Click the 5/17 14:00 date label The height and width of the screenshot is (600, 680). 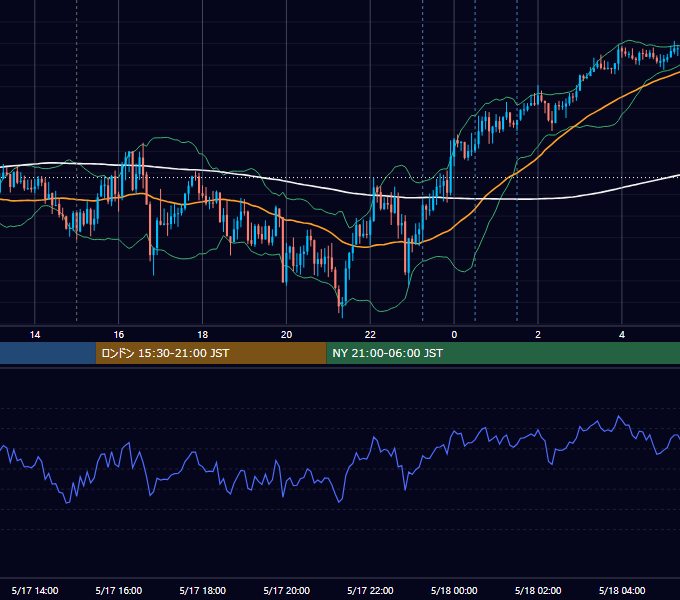(35, 590)
